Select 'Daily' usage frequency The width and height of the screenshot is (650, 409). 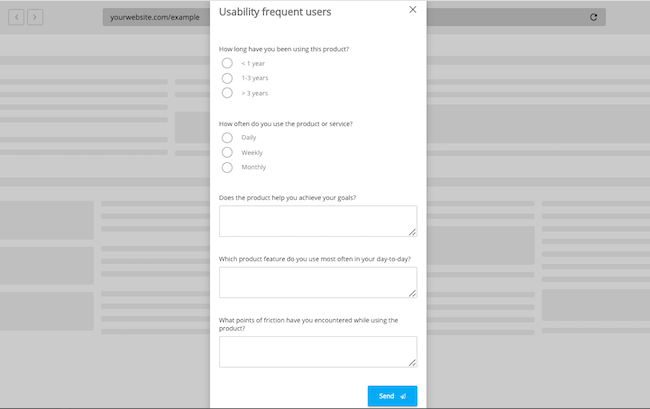(x=227, y=138)
